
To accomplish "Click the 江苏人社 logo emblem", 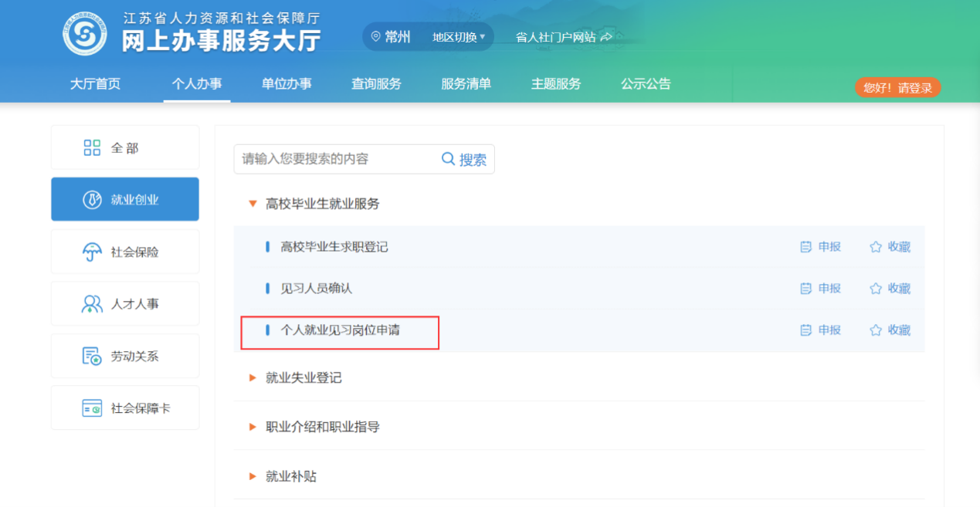I will click(85, 32).
